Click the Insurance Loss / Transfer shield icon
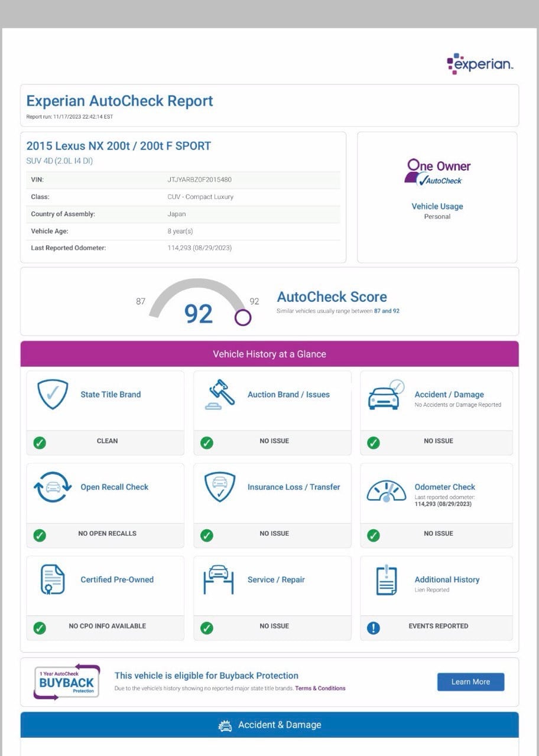The width and height of the screenshot is (539, 756). coord(219,487)
